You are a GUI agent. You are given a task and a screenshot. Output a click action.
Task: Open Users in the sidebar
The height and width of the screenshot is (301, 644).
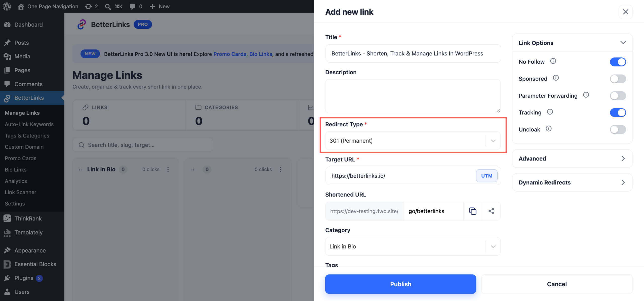pyautogui.click(x=22, y=292)
